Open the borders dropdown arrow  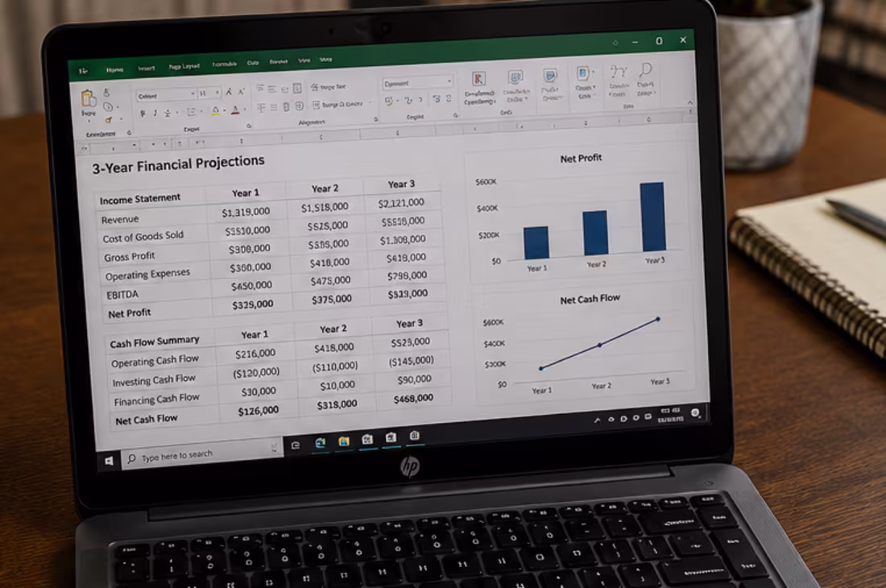coord(201,112)
